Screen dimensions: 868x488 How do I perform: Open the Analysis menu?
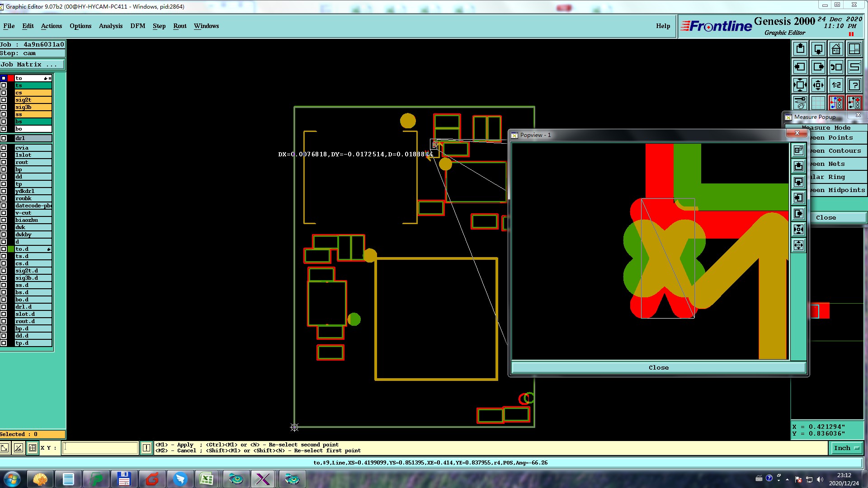click(x=110, y=26)
